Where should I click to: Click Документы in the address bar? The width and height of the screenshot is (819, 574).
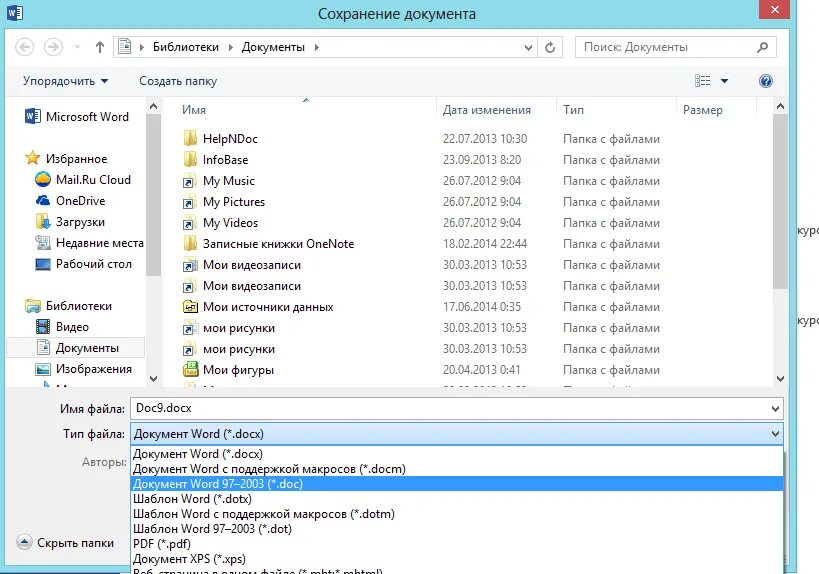click(x=273, y=47)
